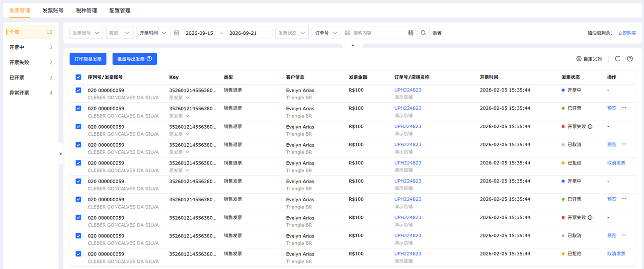Open more actions for 销售发票 已取消 row
Screen dimensions: 644x269
coord(624,235)
